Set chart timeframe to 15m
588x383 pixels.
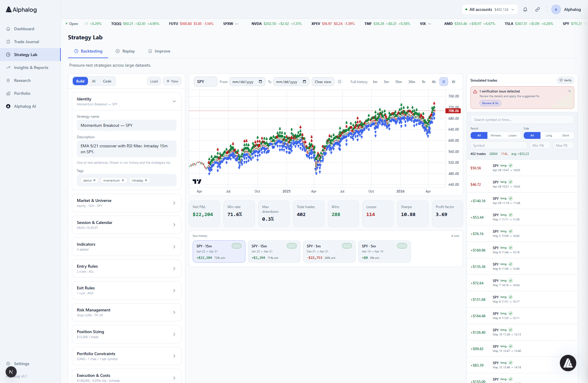[x=398, y=82]
